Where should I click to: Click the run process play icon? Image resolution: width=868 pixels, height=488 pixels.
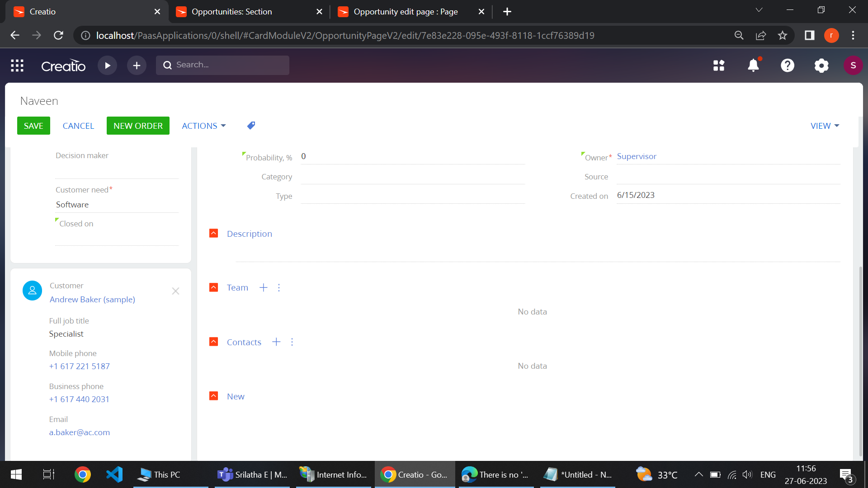(x=107, y=66)
